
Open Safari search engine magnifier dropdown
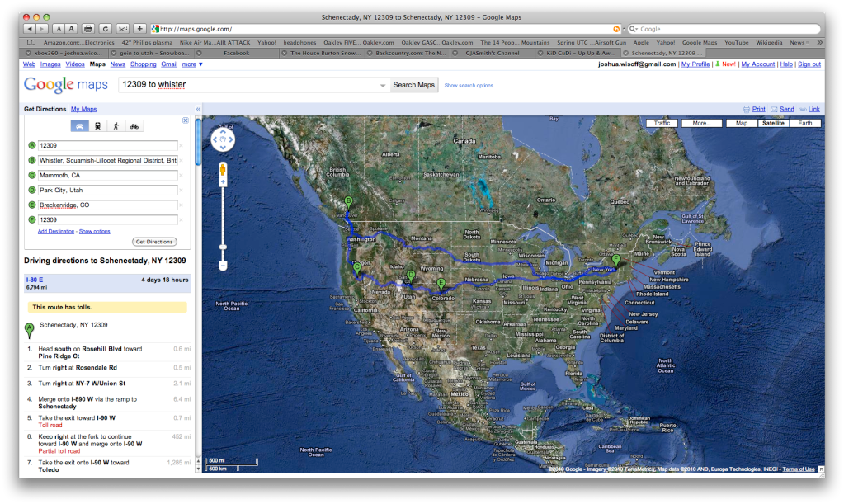(634, 29)
